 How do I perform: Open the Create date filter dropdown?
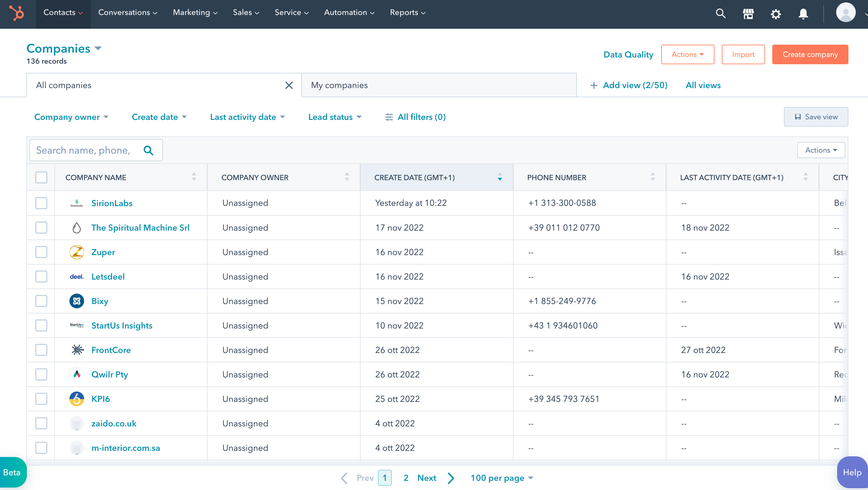point(159,117)
